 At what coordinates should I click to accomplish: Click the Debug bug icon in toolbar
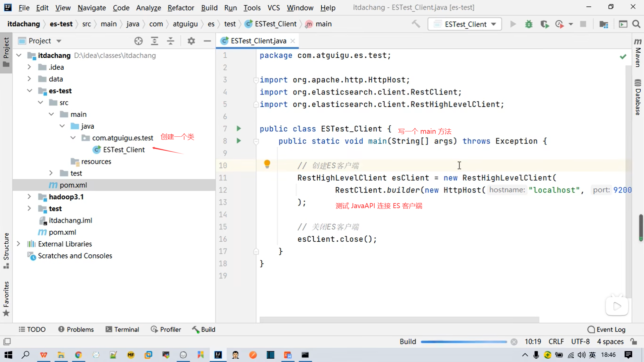529,24
